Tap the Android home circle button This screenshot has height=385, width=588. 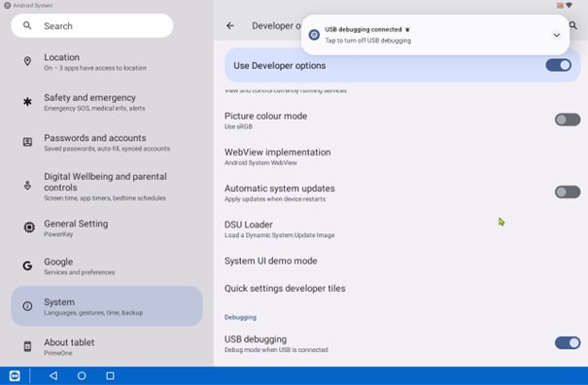[82, 375]
